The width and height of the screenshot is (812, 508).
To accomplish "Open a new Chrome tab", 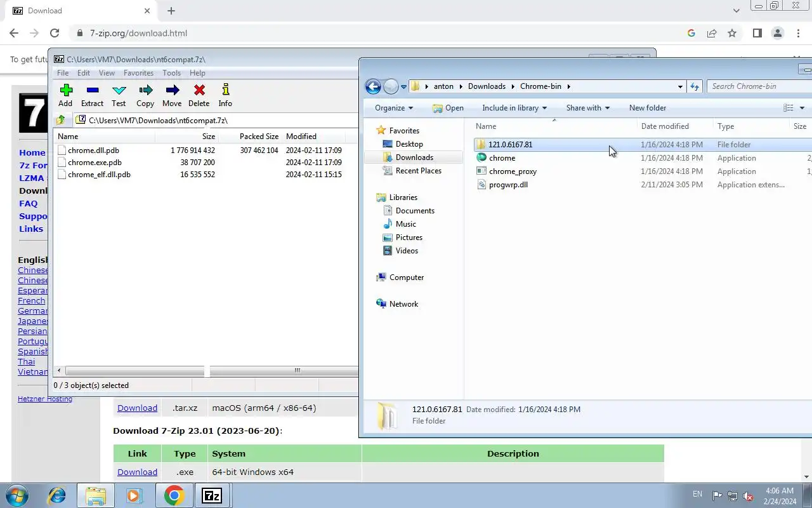I will tap(171, 11).
